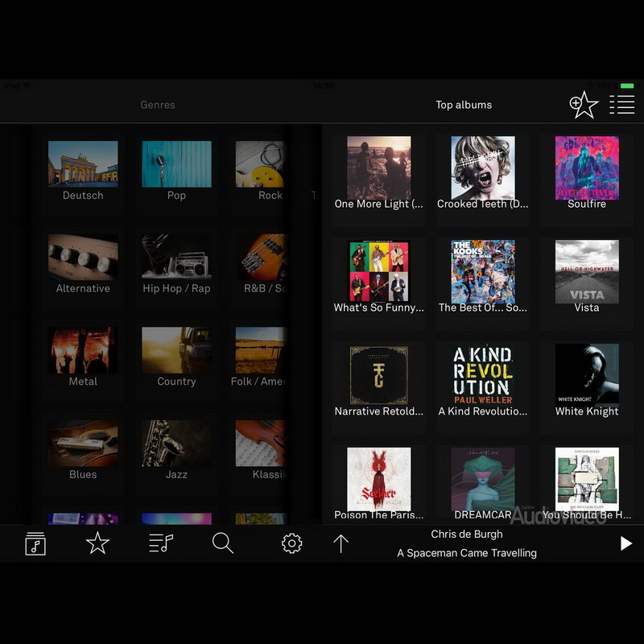Choose the Hip Hop / Rap genre
This screenshot has width=644, height=644.
[x=176, y=263]
